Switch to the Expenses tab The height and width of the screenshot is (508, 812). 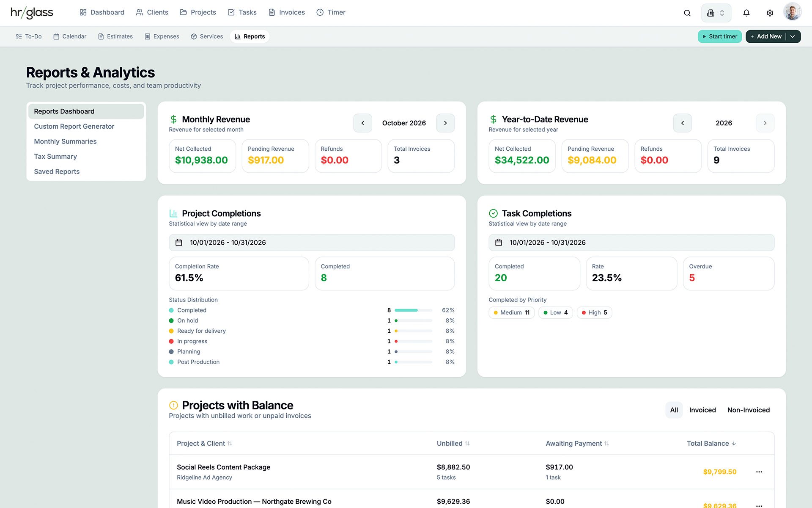(x=162, y=36)
